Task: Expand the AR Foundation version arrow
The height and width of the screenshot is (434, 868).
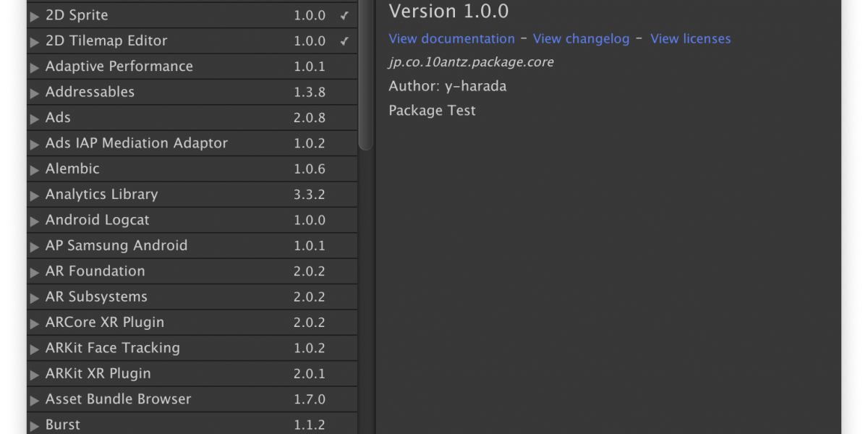Action: (34, 272)
